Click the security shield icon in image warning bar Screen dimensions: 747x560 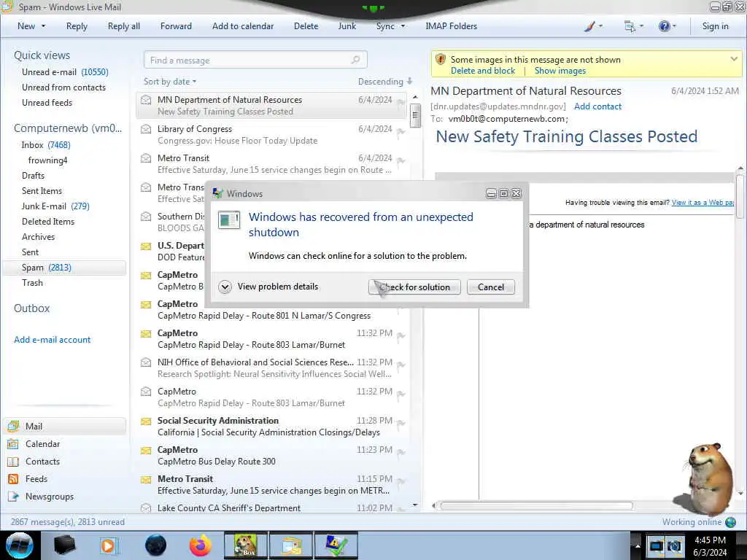tap(441, 60)
